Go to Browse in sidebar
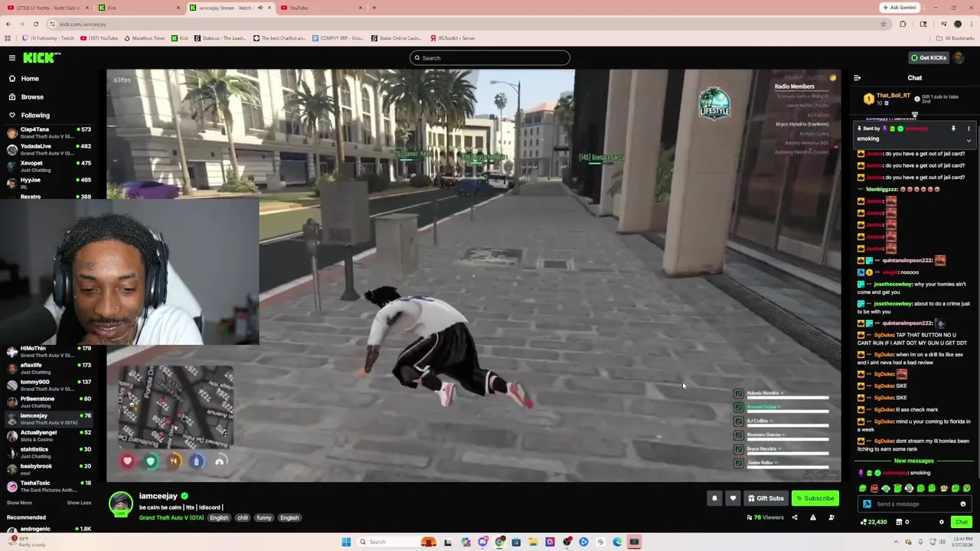The width and height of the screenshot is (980, 551). [32, 97]
